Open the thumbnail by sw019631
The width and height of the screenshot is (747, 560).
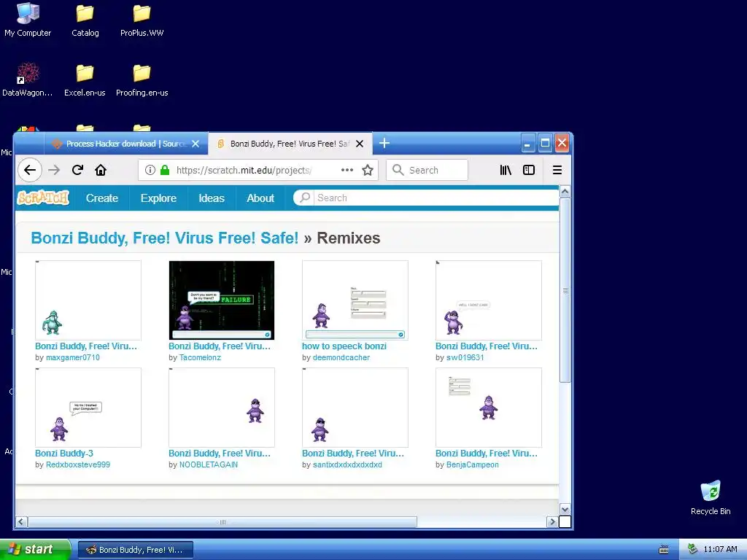coord(488,300)
